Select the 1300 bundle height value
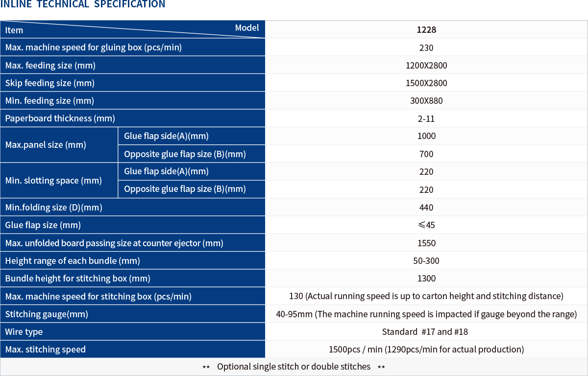This screenshot has height=376, width=588. pos(426,279)
